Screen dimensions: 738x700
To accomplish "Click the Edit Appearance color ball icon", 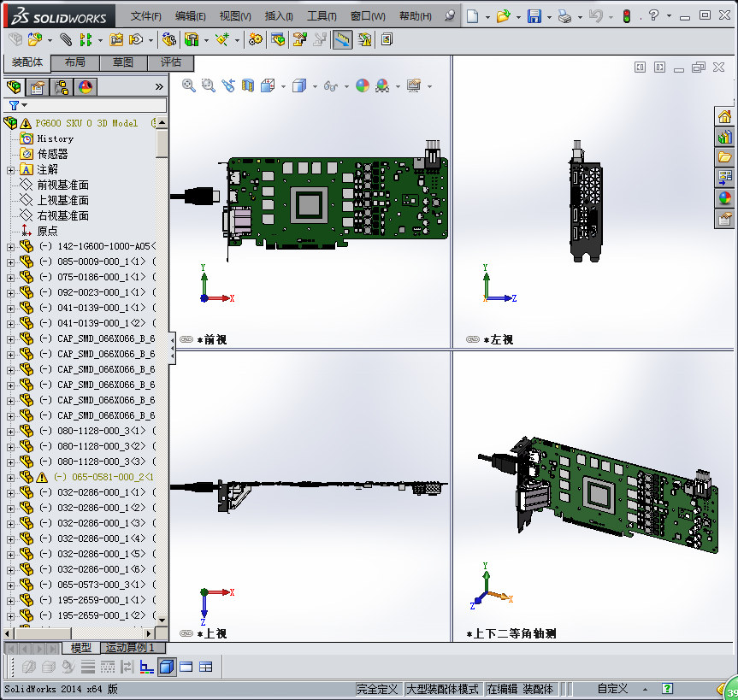I will coord(363,85).
